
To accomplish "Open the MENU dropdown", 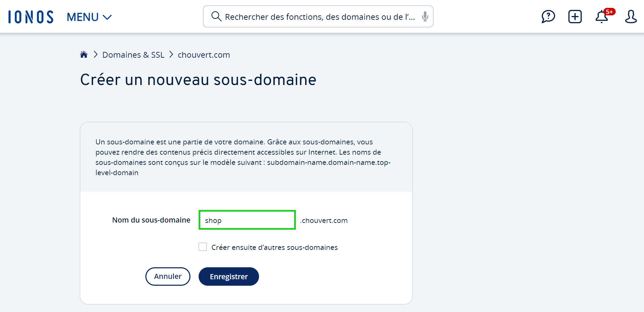I will pyautogui.click(x=89, y=17).
